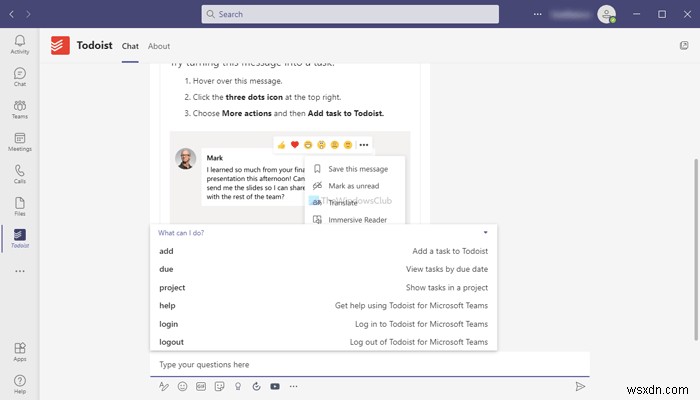Open the Calls section in sidebar
This screenshot has width=700, height=400.
point(20,174)
